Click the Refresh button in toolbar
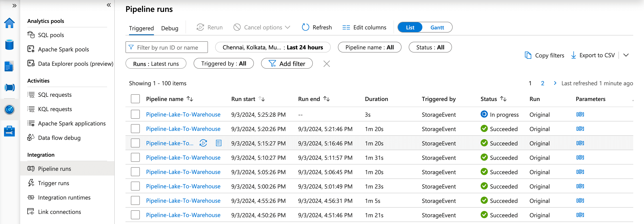644x224 pixels. [x=317, y=27]
